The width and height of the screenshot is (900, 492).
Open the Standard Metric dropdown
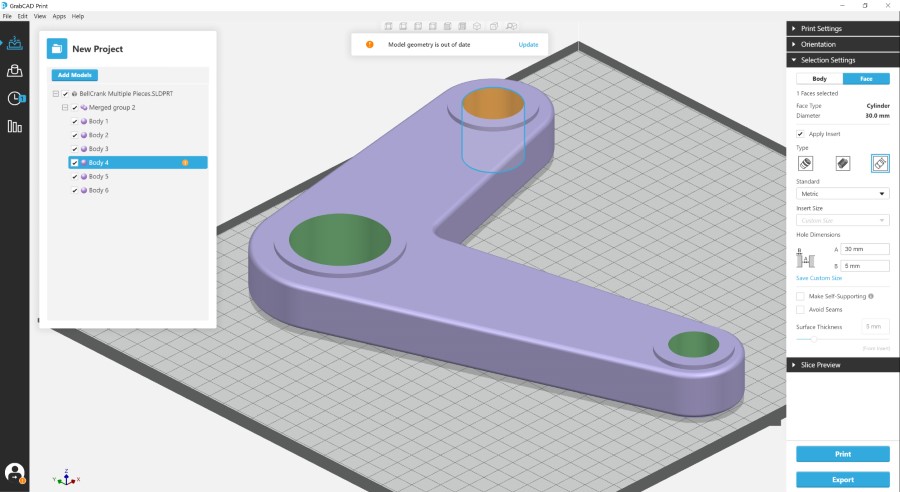(843, 193)
